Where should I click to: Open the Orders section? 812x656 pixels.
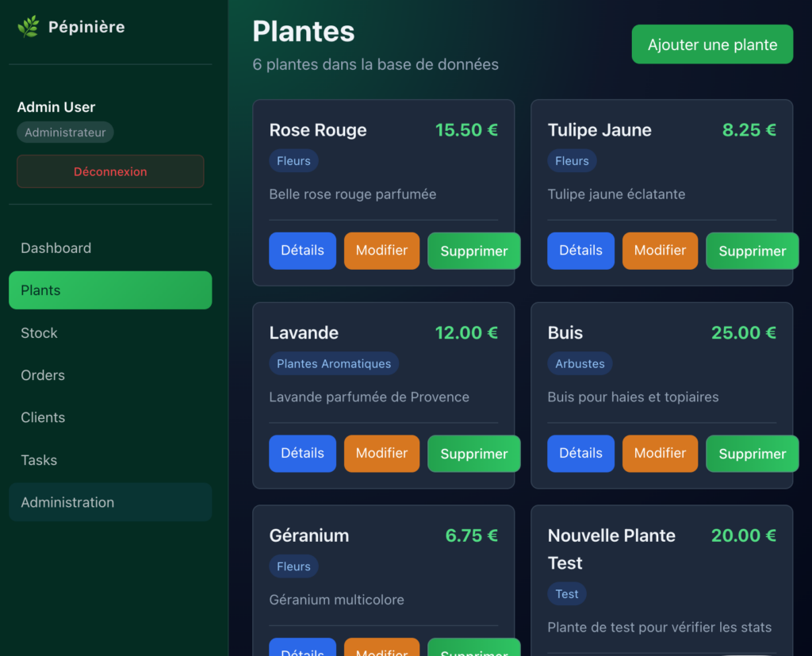click(x=110, y=375)
